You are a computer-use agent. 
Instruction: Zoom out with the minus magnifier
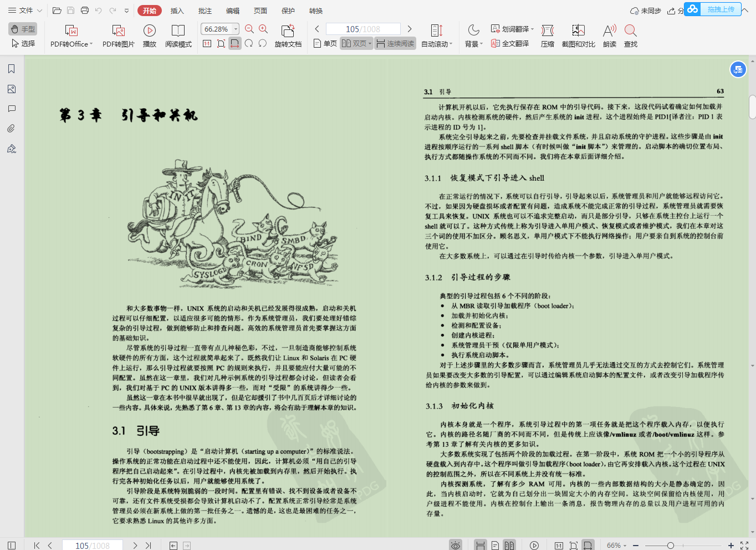coord(249,29)
